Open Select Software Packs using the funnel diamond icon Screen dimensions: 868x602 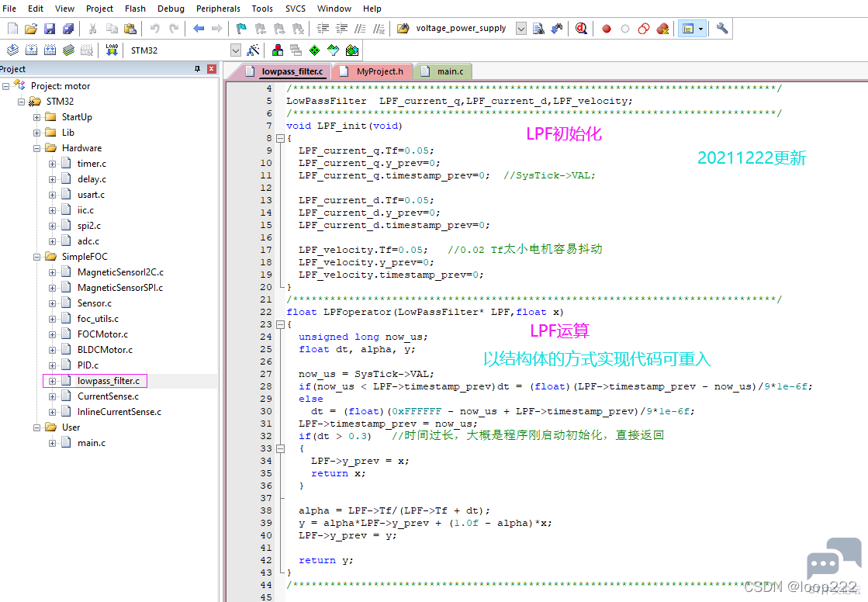pyautogui.click(x=334, y=50)
